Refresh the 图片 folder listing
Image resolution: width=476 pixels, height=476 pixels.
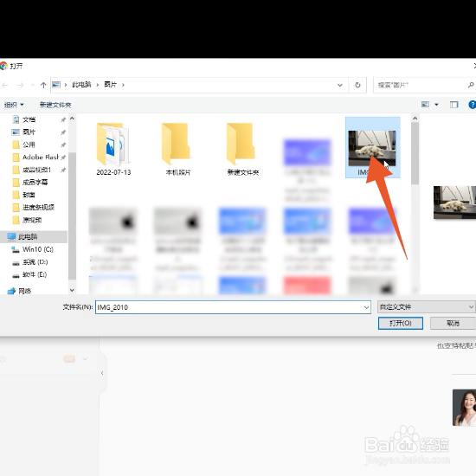(x=357, y=85)
